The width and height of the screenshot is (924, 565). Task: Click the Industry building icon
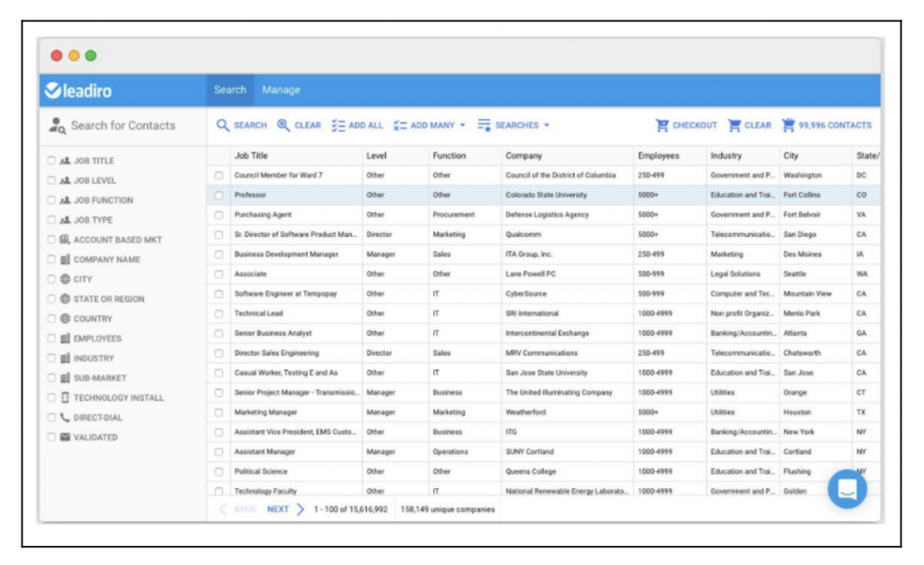(x=65, y=357)
